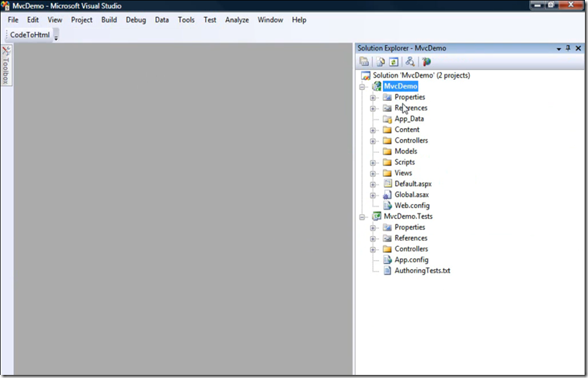Open the Project menu
Viewport: 588px width, 378px height.
pos(82,20)
